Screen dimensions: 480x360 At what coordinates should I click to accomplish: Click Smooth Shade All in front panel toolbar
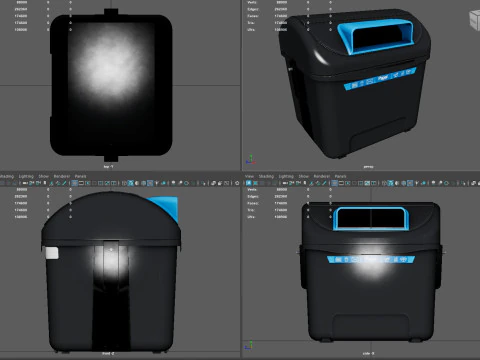(x=131, y=183)
